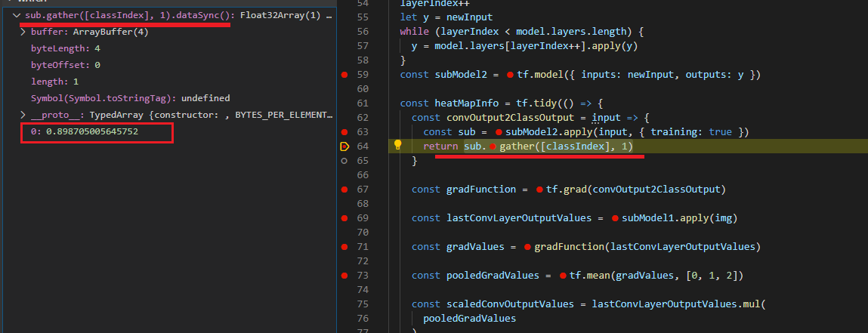Click the 'let y = newInput' code line
Image resolution: width=868 pixels, height=333 pixels.
coord(446,17)
